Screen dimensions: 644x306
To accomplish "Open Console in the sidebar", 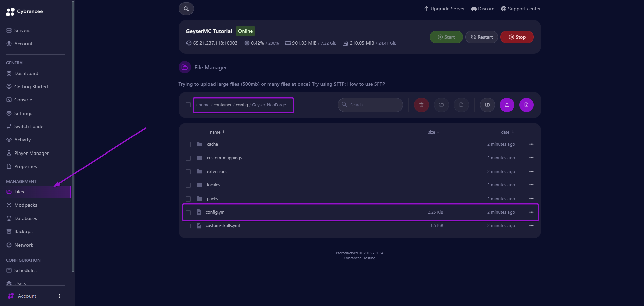I will [x=23, y=100].
